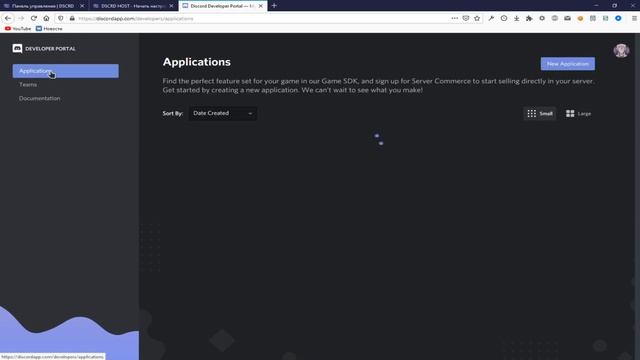This screenshot has width=640, height=360.
Task: Open the browser home page
Action: pos(46,18)
